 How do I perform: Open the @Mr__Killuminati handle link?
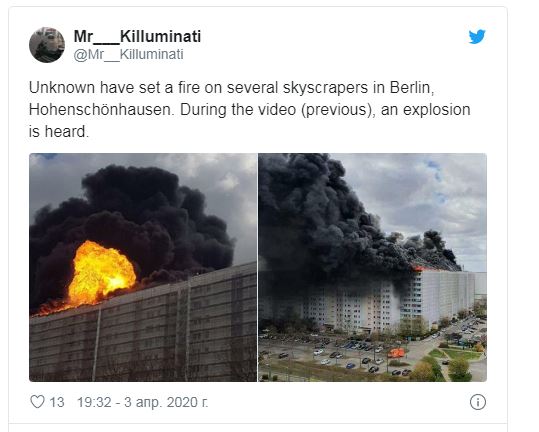[x=128, y=55]
